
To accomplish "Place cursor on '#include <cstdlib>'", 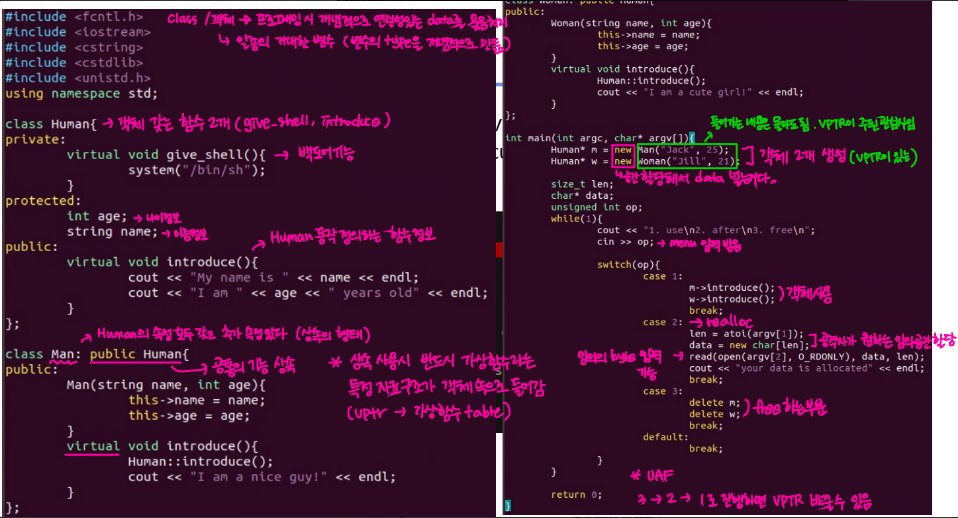I will point(74,62).
